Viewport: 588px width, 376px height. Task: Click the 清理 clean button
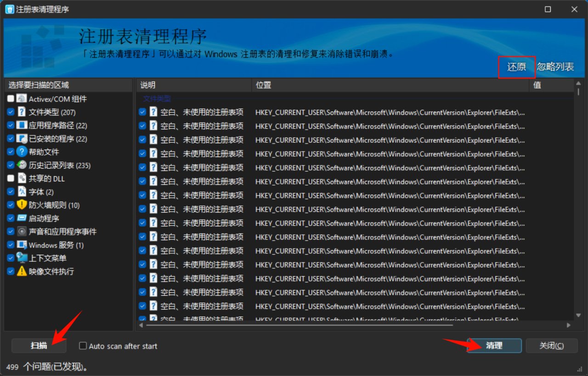[x=494, y=346]
